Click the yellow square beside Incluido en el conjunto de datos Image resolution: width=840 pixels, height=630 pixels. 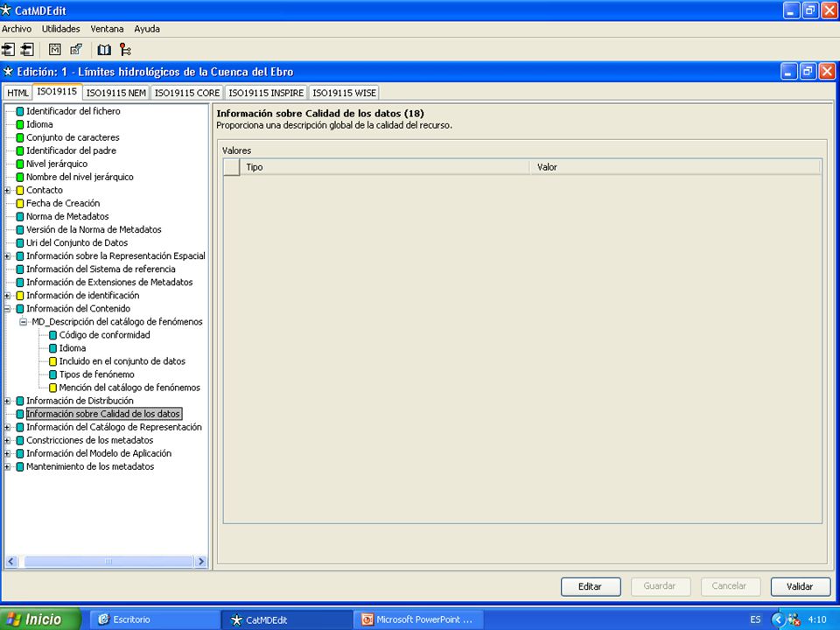[x=52, y=361]
